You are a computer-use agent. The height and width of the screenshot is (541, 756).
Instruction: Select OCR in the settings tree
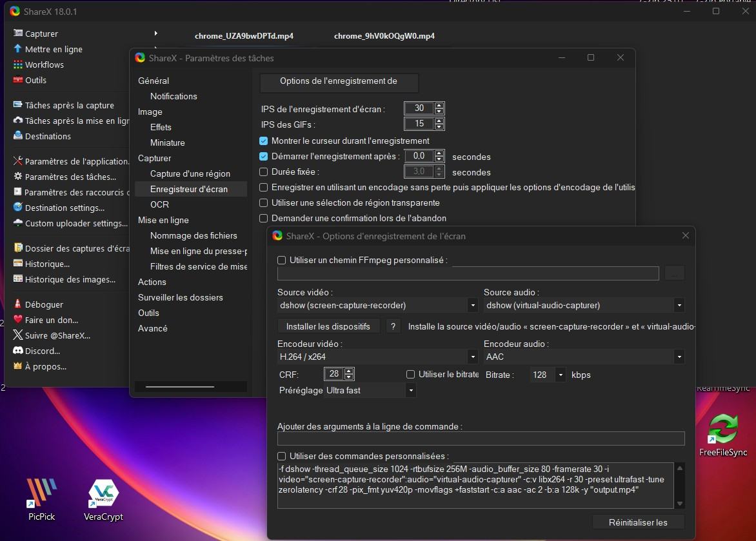tap(159, 204)
